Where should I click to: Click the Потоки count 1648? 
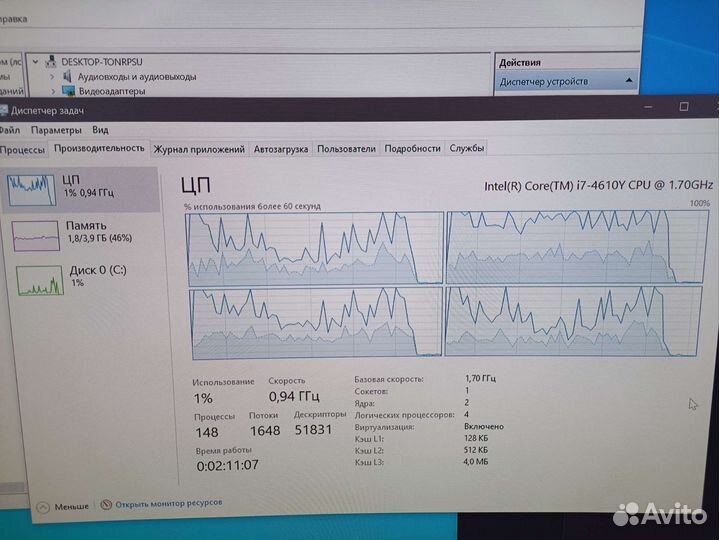pyautogui.click(x=265, y=431)
